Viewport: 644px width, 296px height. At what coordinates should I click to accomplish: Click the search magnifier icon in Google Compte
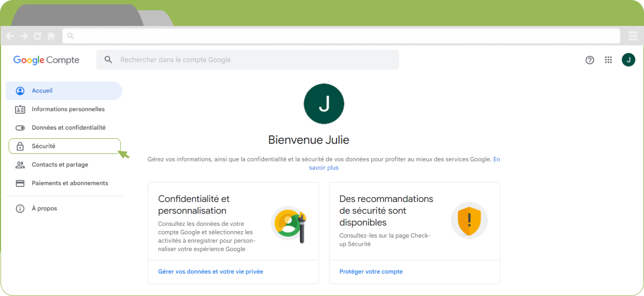click(108, 60)
